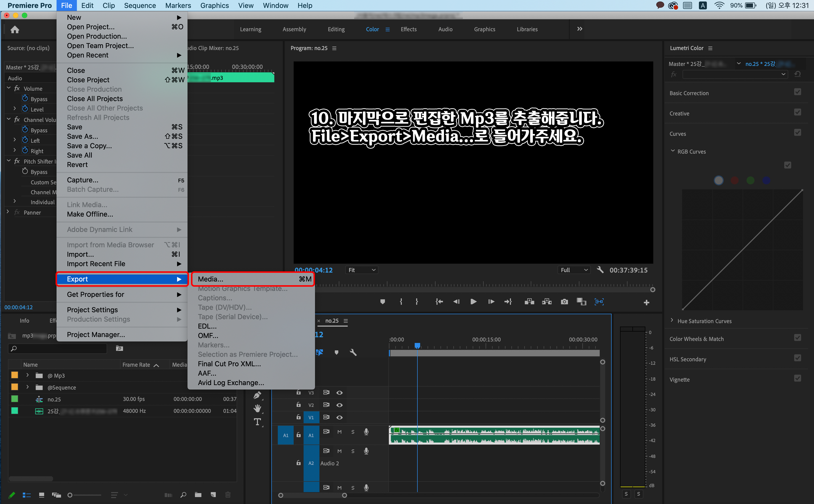Select the Hand tool
The height and width of the screenshot is (504, 814).
coord(257,408)
